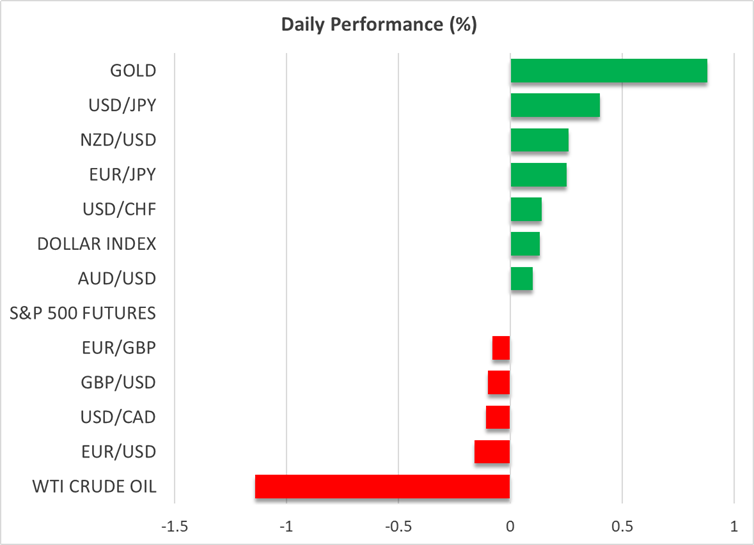The image size is (754, 545).
Task: Click the green AUD/USD bar
Action: tap(521, 278)
